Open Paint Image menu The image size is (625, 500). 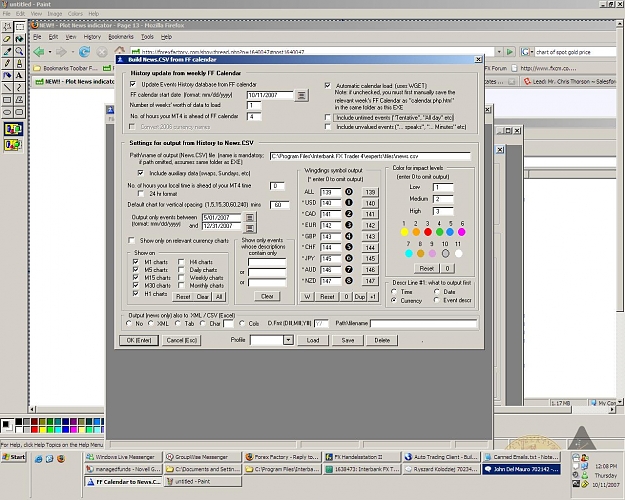coord(55,14)
